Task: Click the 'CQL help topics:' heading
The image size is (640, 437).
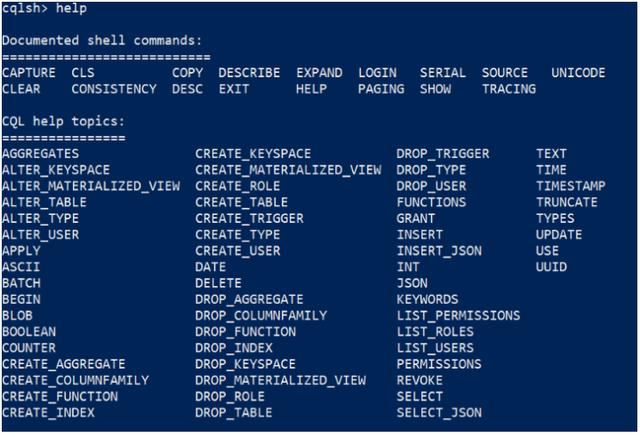Action: (x=63, y=121)
